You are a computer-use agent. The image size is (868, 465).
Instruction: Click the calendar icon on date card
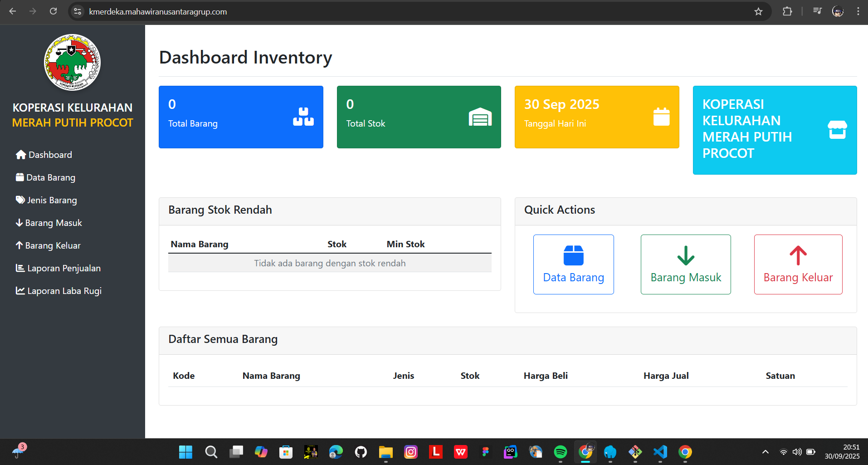pyautogui.click(x=661, y=117)
